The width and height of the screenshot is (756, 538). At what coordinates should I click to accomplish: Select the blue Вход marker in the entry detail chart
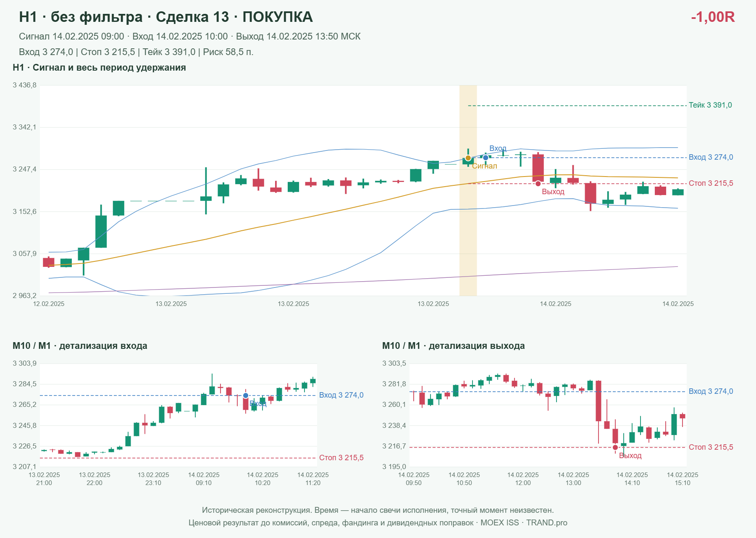pos(246,396)
